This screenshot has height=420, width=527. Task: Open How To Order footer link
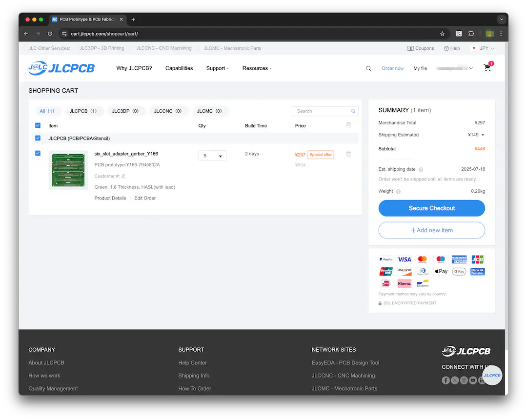[195, 389]
